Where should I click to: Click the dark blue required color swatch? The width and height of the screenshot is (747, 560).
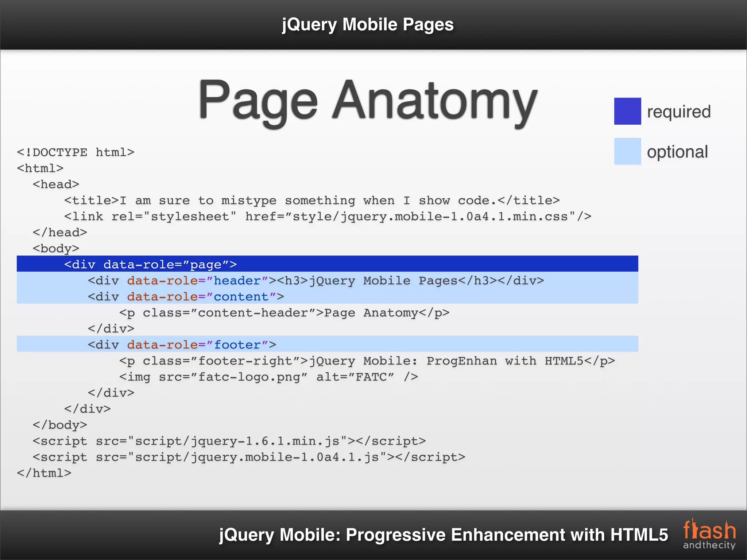pyautogui.click(x=627, y=111)
